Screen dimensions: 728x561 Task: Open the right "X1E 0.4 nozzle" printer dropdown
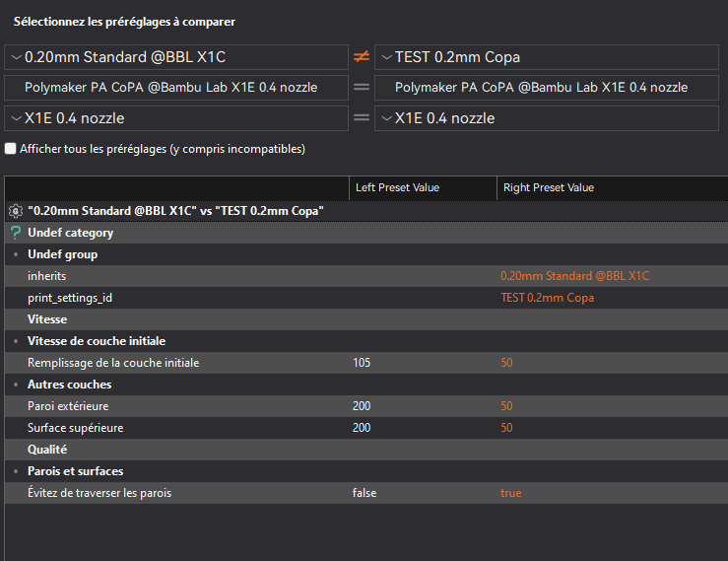click(547, 118)
